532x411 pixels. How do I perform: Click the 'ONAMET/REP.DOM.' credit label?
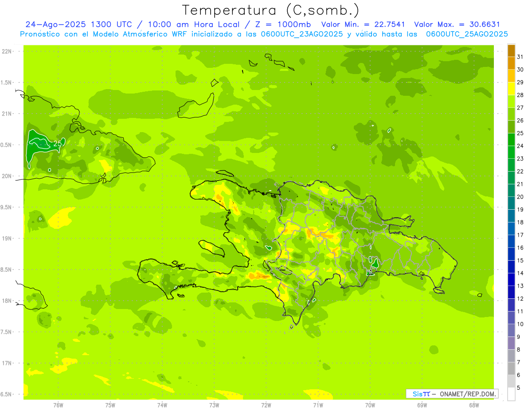(x=468, y=394)
